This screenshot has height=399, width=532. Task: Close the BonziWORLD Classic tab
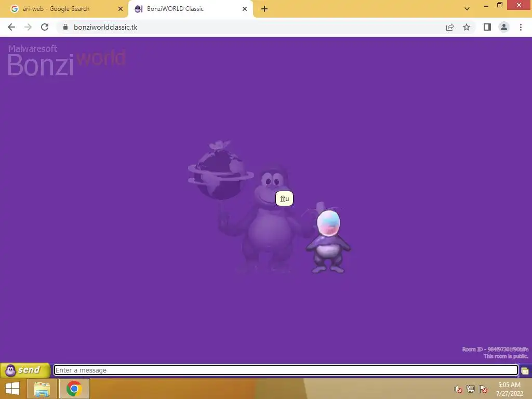click(245, 9)
